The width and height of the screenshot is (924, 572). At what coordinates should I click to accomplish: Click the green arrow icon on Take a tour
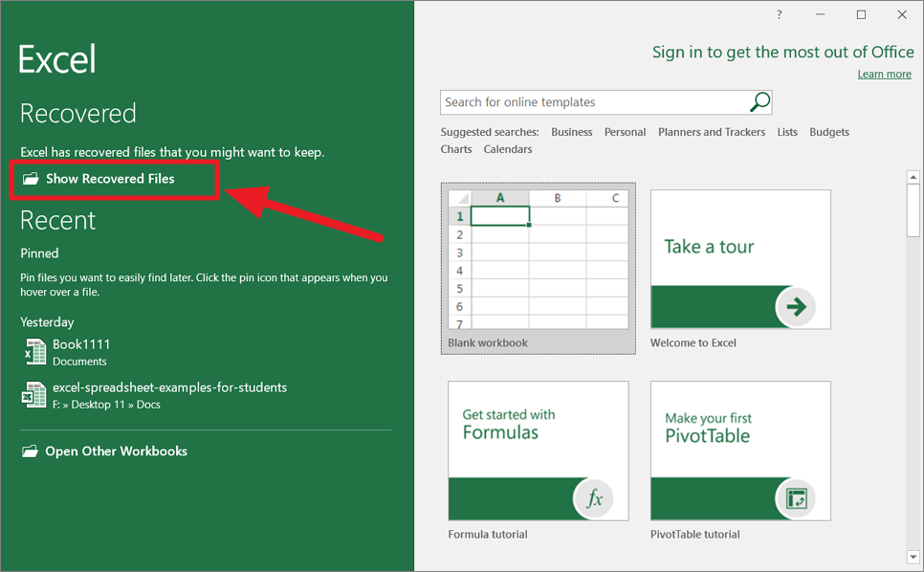pyautogui.click(x=796, y=306)
